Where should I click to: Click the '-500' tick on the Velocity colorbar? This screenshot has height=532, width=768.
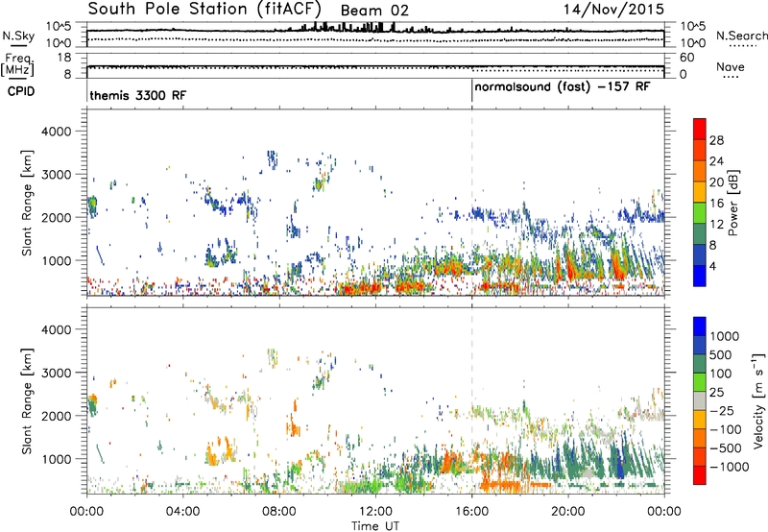(x=726, y=447)
